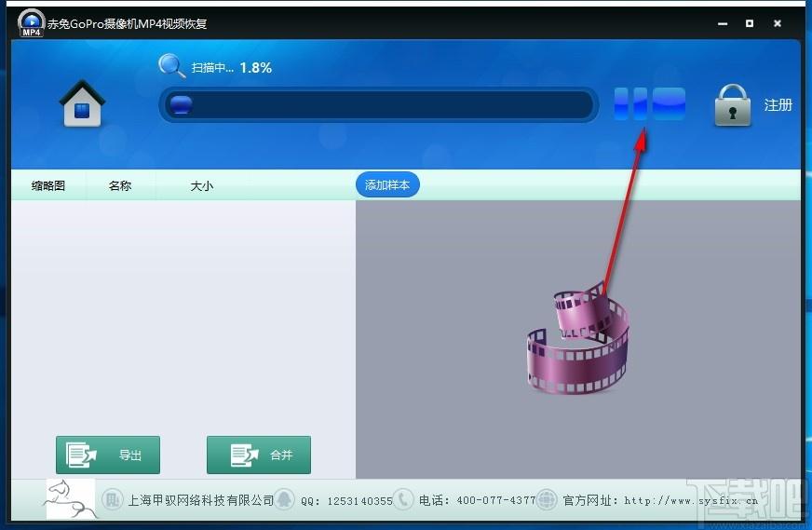Click the MP4 app logo in title bar
Viewport: 812px width, 530px height.
coord(31,22)
